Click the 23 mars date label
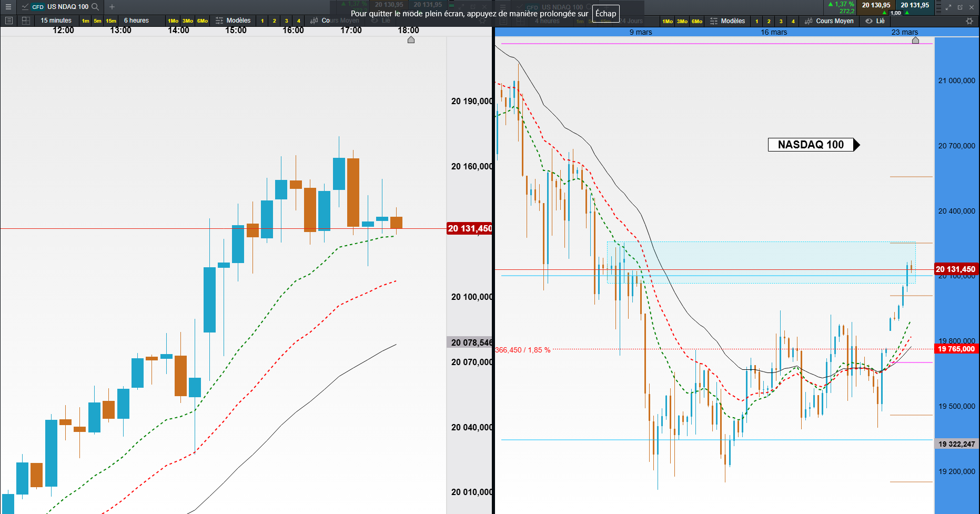Viewport: 980px width, 514px height. pyautogui.click(x=905, y=32)
